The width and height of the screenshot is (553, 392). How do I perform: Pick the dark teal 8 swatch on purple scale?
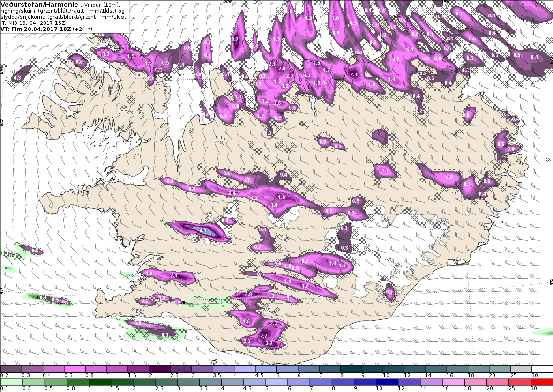351,369
